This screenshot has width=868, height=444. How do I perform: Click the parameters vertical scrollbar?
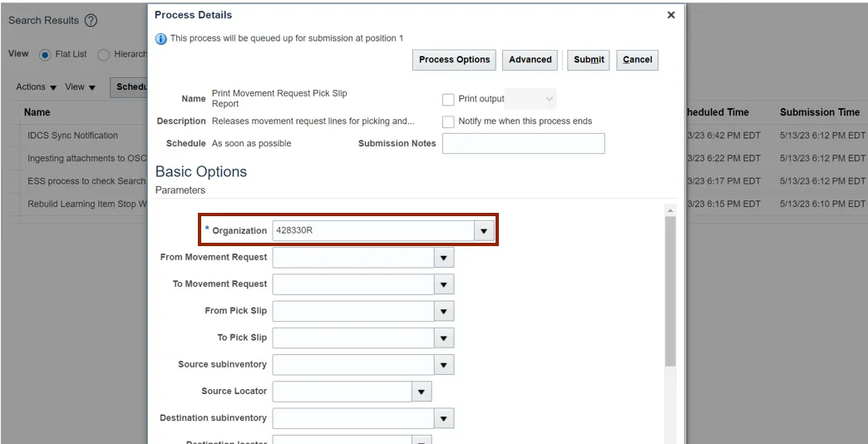tap(670, 291)
